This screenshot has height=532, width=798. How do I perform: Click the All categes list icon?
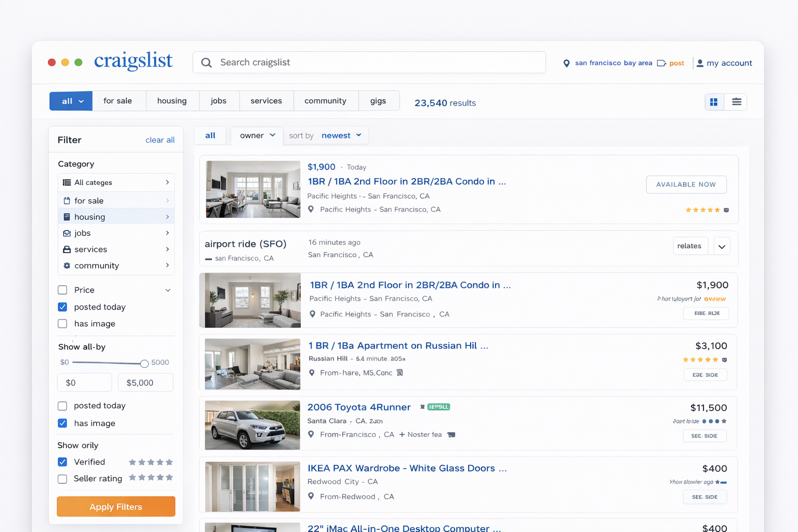(67, 182)
